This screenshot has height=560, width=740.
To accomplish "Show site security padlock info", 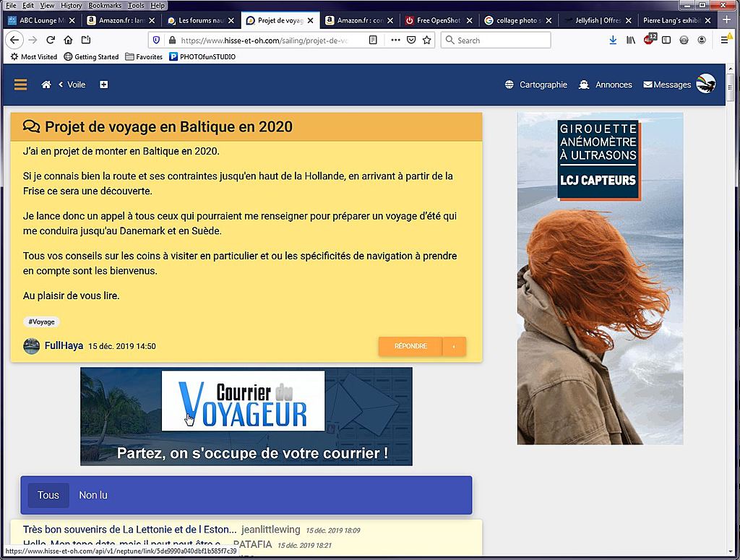I will click(172, 40).
